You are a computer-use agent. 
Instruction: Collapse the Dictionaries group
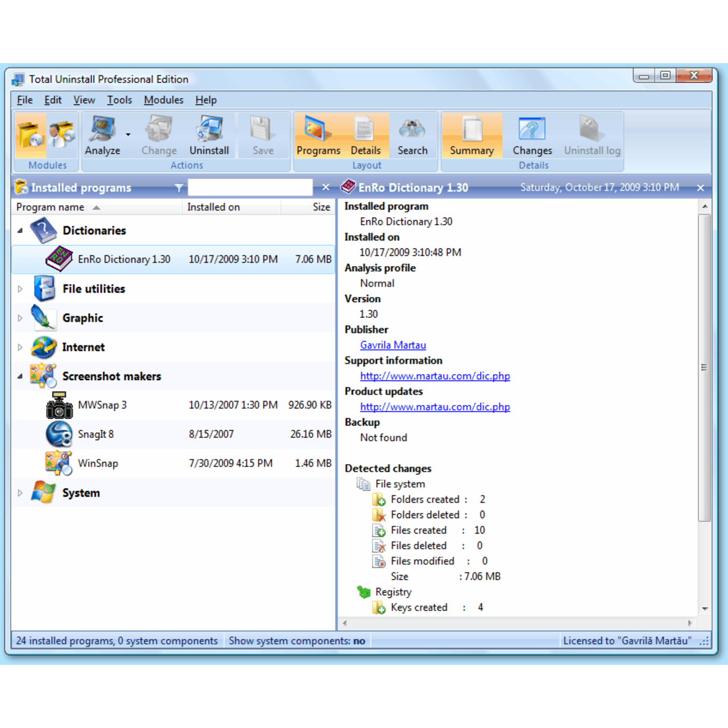click(x=20, y=231)
